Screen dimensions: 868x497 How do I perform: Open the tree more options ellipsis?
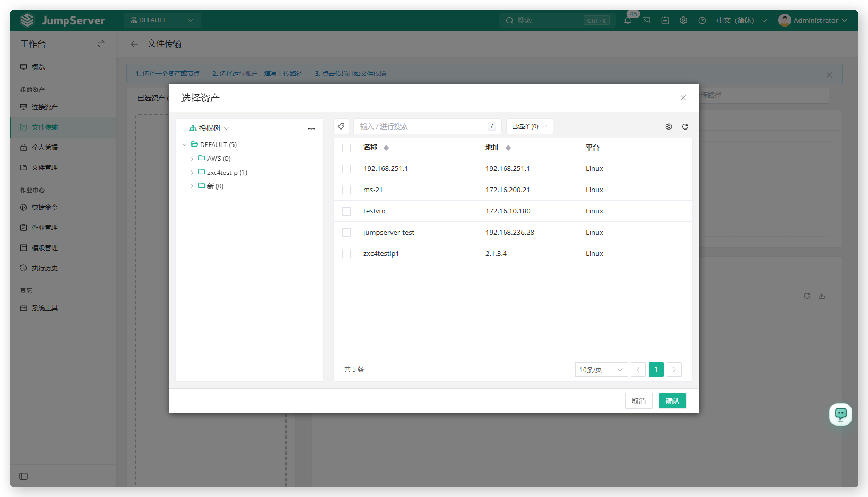(311, 128)
